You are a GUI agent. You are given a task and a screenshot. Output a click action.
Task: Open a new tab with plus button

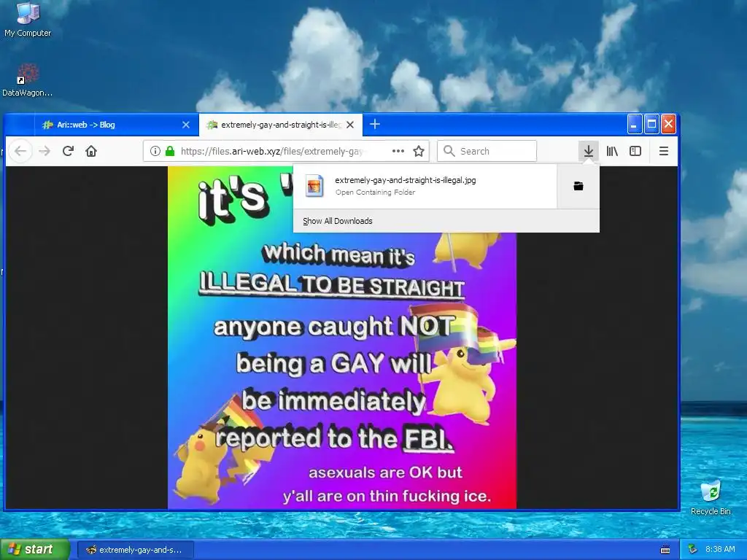click(375, 124)
